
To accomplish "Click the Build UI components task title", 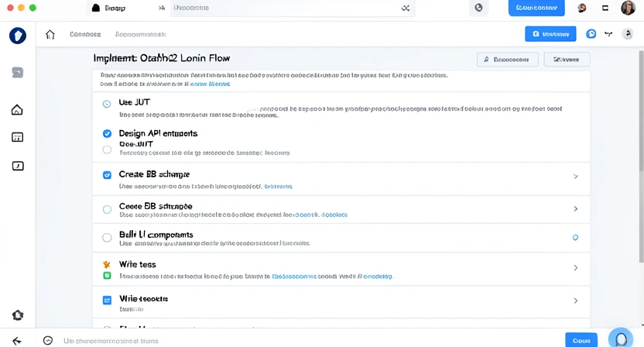I will point(156,235).
